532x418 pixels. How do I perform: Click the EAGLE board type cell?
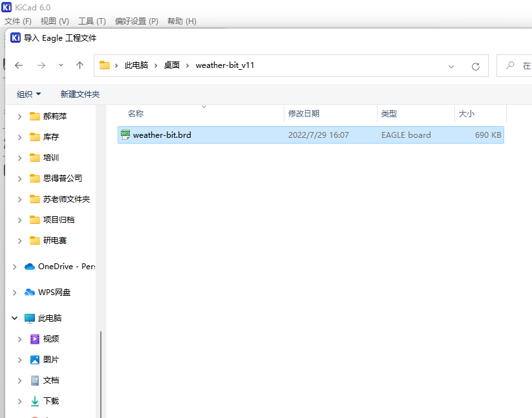click(406, 135)
